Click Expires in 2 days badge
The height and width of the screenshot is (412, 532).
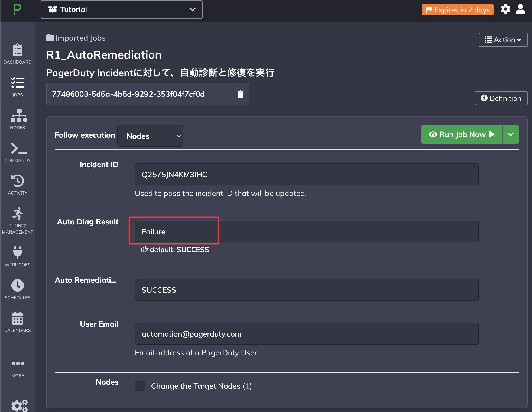coord(458,10)
